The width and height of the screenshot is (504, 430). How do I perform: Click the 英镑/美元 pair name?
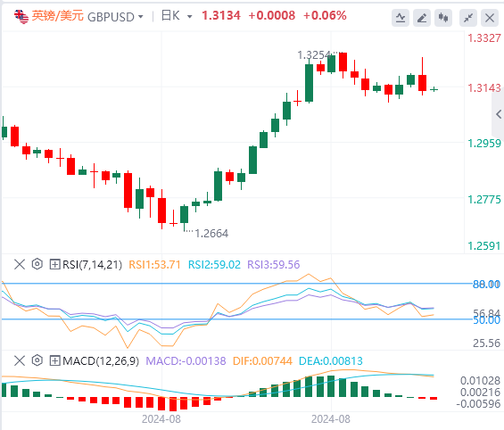pos(57,16)
